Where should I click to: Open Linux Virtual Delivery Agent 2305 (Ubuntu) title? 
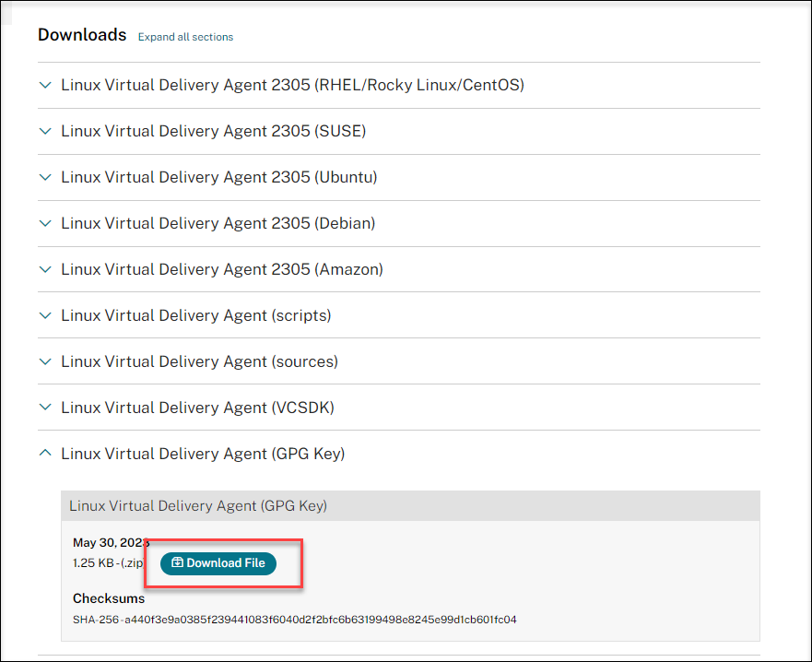pos(218,177)
